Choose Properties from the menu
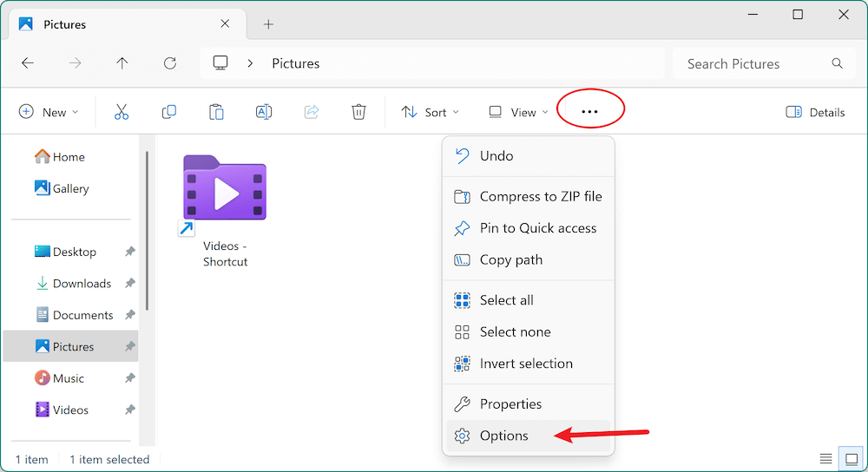The height and width of the screenshot is (472, 868). click(x=529, y=404)
